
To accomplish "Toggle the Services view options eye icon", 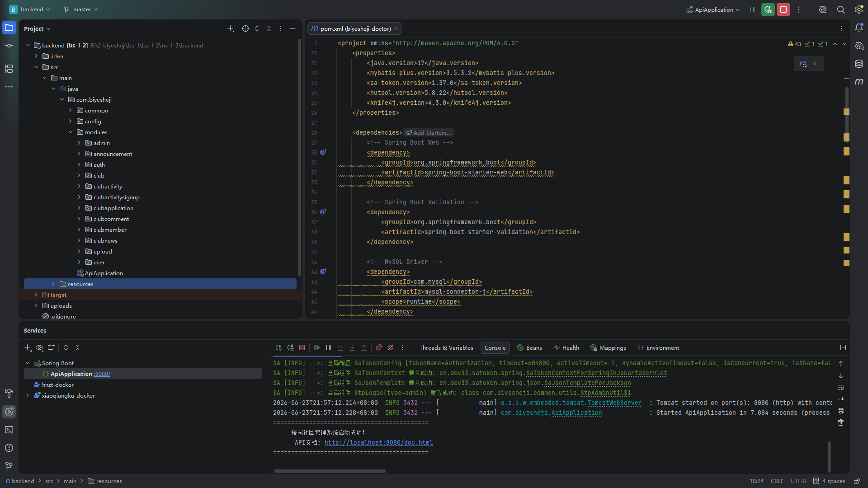I will 39,347.
